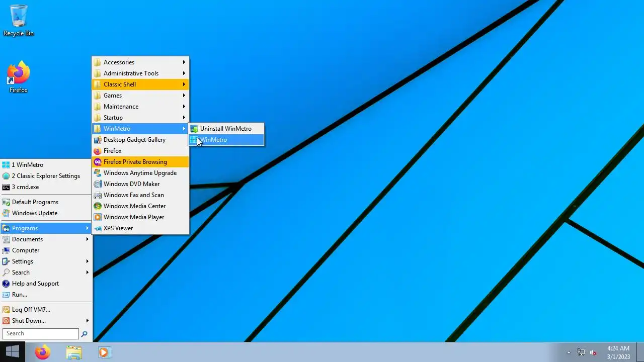Expand the Classic Shell submenu arrow
This screenshot has height=362, width=644.
coord(184,84)
